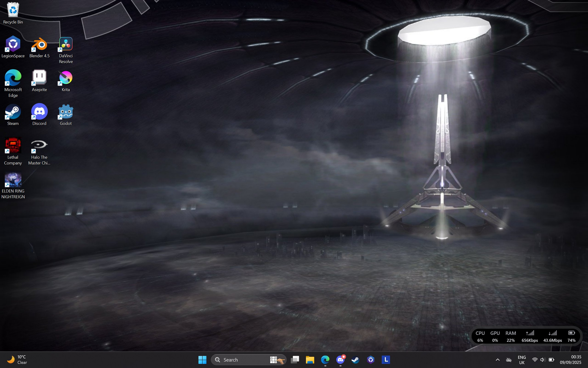Open LegionSpace from the taskbar

pyautogui.click(x=371, y=360)
